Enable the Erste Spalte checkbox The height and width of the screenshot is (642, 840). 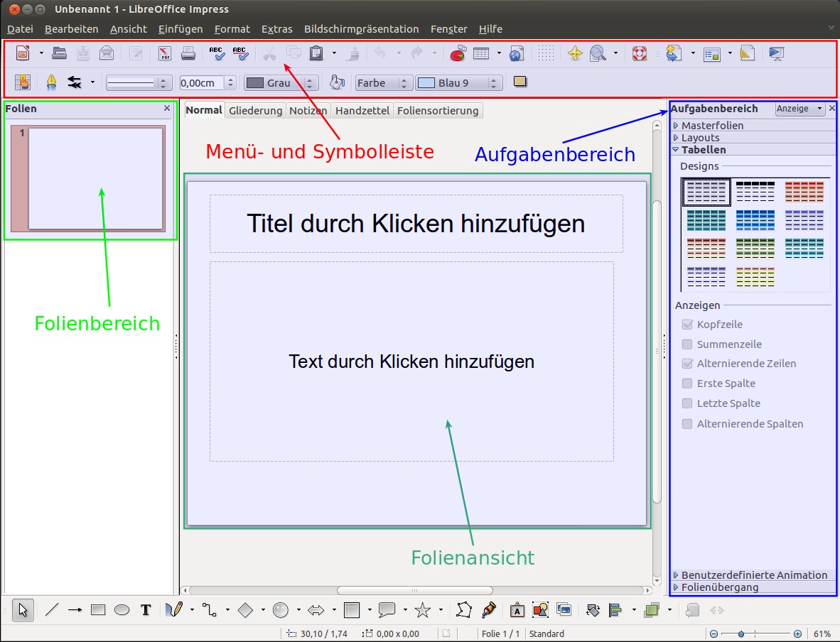pos(687,383)
